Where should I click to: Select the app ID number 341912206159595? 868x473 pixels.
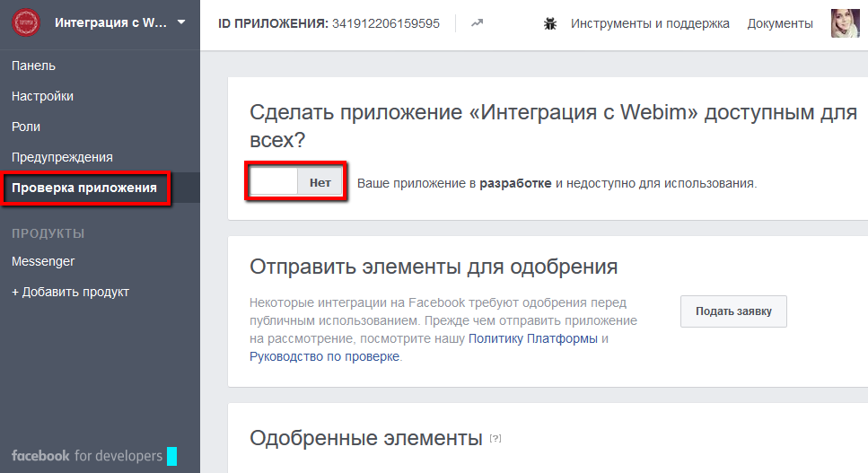pos(386,23)
